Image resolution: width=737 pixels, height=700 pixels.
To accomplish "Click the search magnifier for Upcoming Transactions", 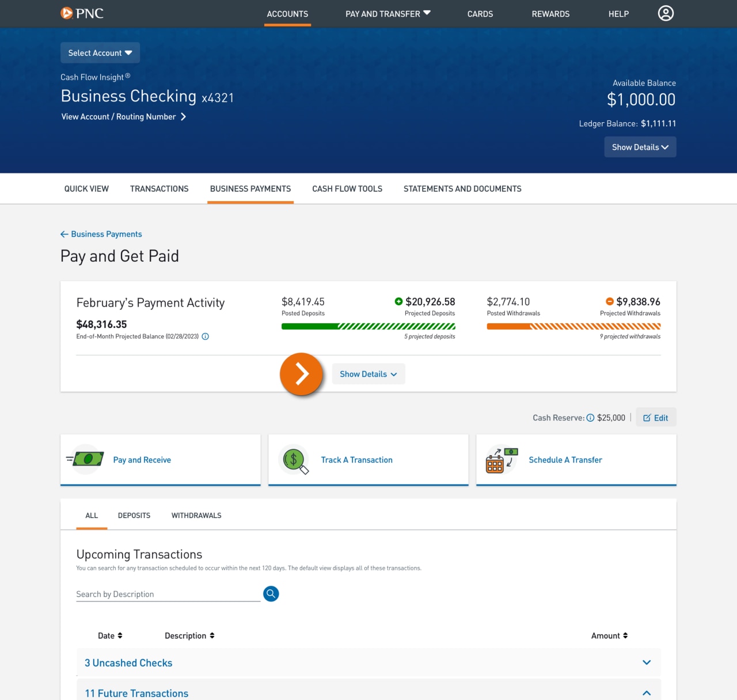I will [x=271, y=593].
